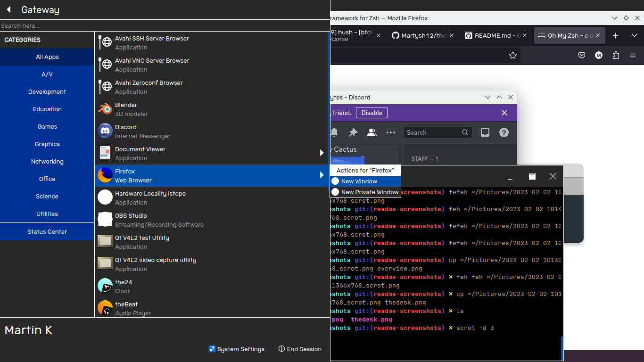Click the Document Viewer icon

(105, 153)
